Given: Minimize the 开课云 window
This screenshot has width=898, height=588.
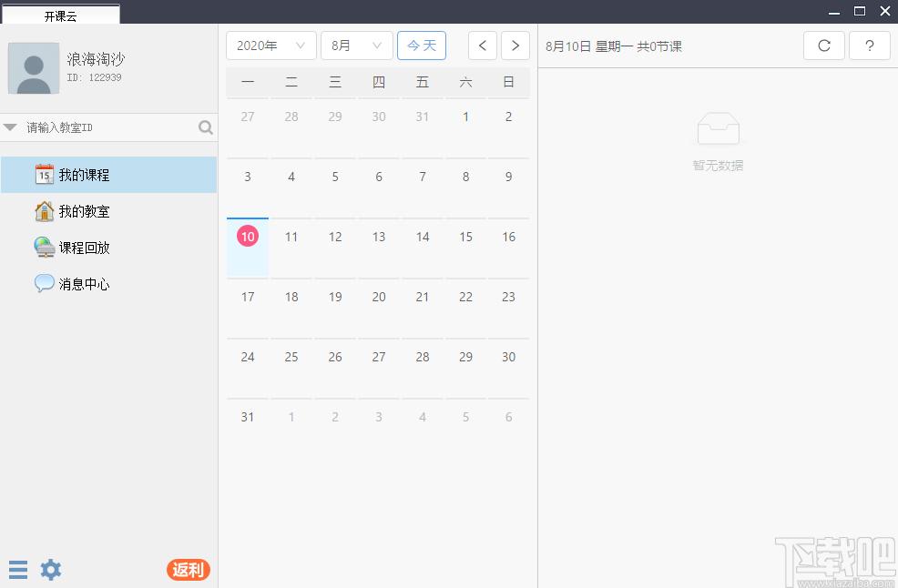Looking at the screenshot, I should [834, 12].
